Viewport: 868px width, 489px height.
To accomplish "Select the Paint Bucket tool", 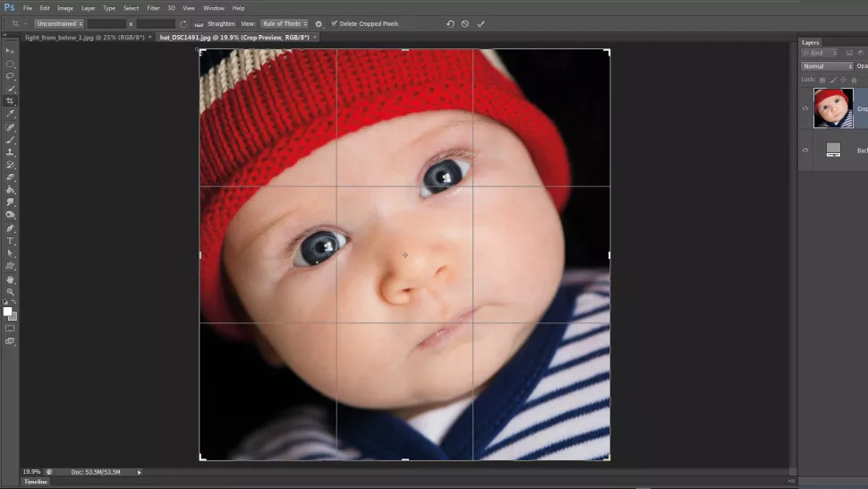I will [x=10, y=190].
